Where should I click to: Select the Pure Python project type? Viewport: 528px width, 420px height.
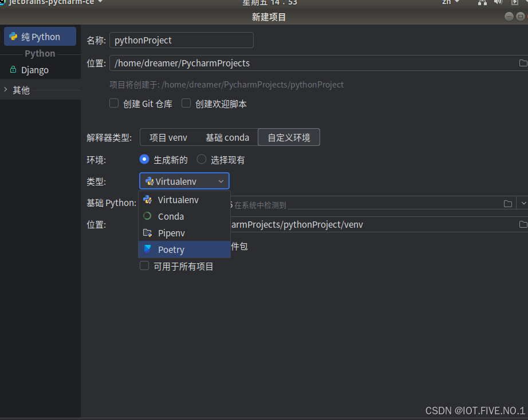(x=40, y=37)
